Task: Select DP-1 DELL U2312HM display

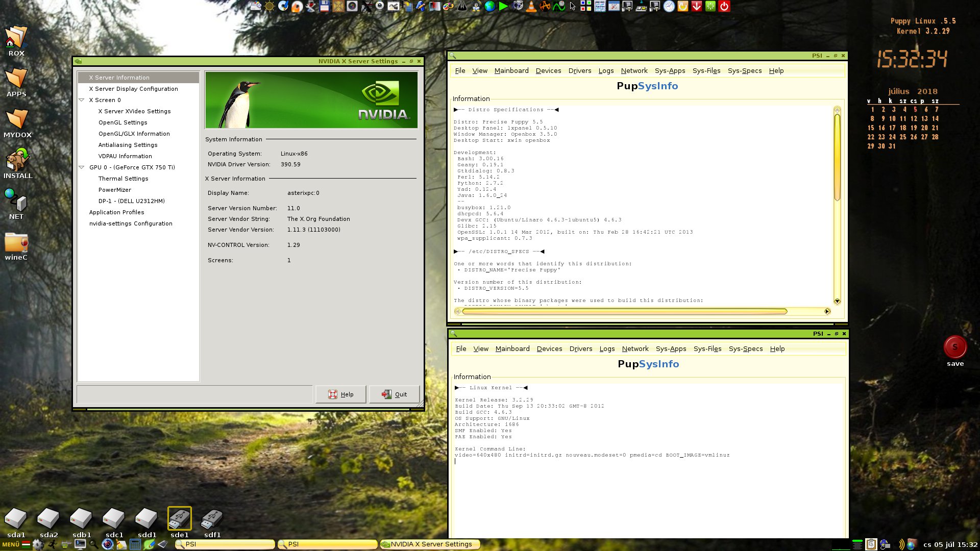Action: pyautogui.click(x=131, y=201)
